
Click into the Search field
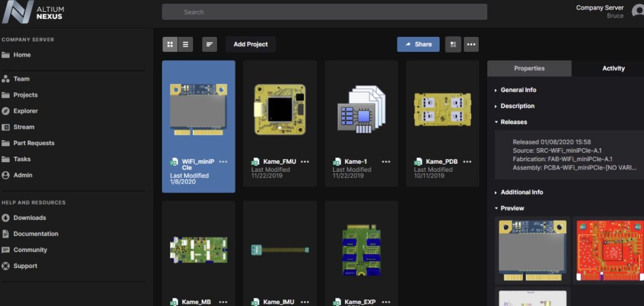coord(325,12)
